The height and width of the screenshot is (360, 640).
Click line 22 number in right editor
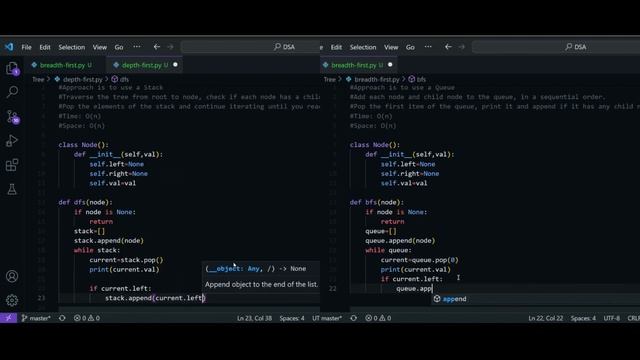coord(333,289)
